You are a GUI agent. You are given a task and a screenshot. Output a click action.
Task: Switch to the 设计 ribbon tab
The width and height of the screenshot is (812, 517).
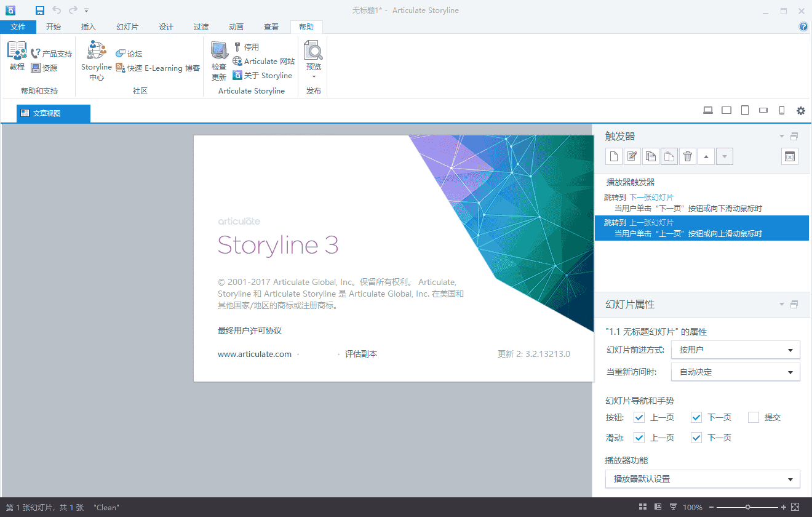166,26
